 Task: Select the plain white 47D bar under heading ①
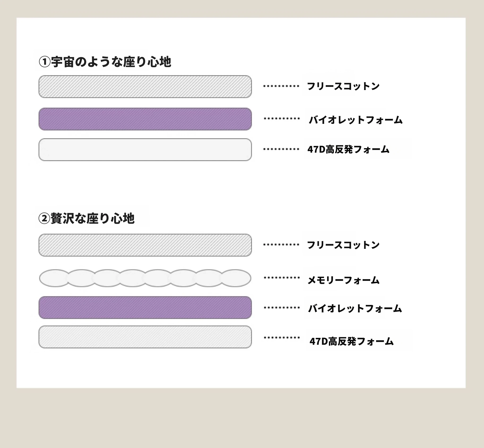(x=145, y=150)
